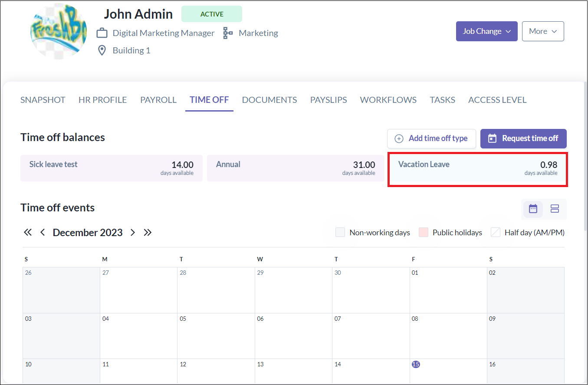Expand the More dropdown menu
Image resolution: width=588 pixels, height=385 pixels.
click(543, 31)
